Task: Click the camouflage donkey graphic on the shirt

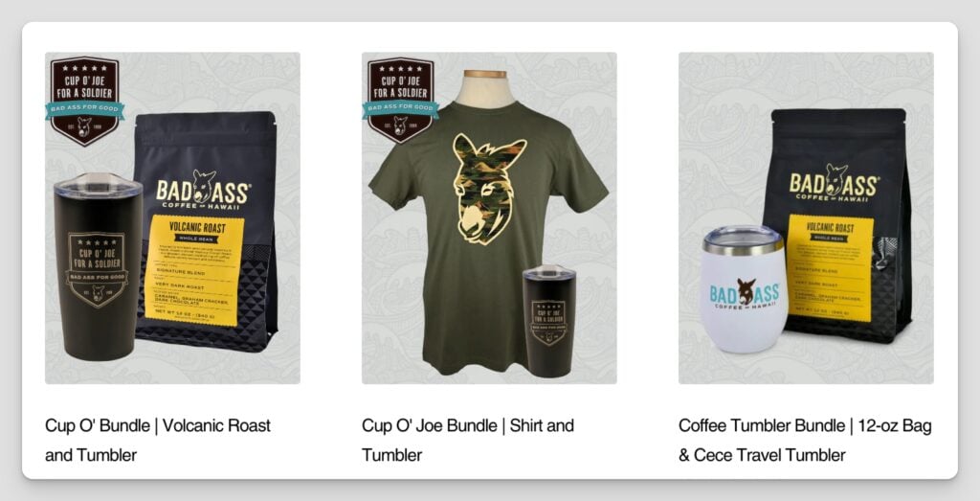Action: pos(489,189)
